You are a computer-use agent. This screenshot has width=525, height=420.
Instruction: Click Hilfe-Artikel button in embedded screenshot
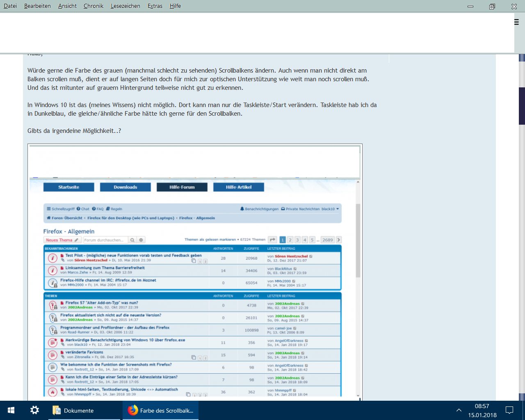coord(239,187)
